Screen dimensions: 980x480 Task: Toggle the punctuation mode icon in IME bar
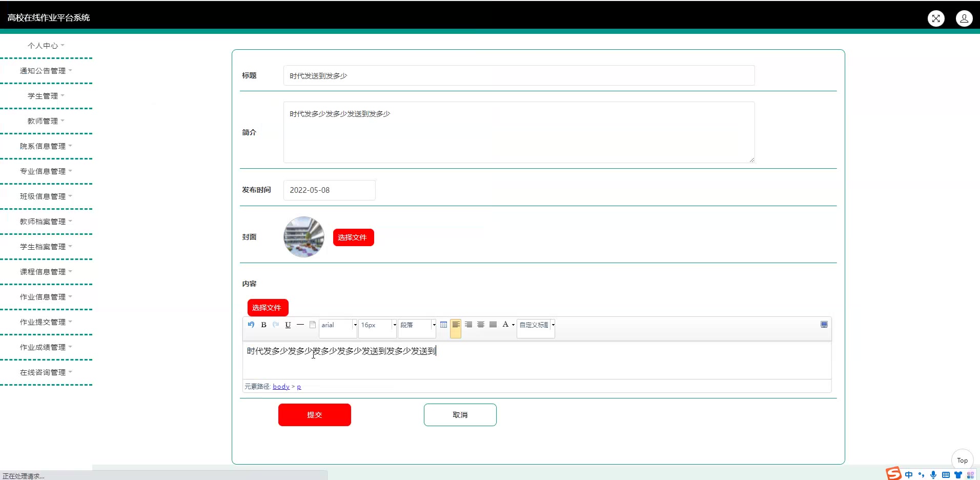point(921,475)
